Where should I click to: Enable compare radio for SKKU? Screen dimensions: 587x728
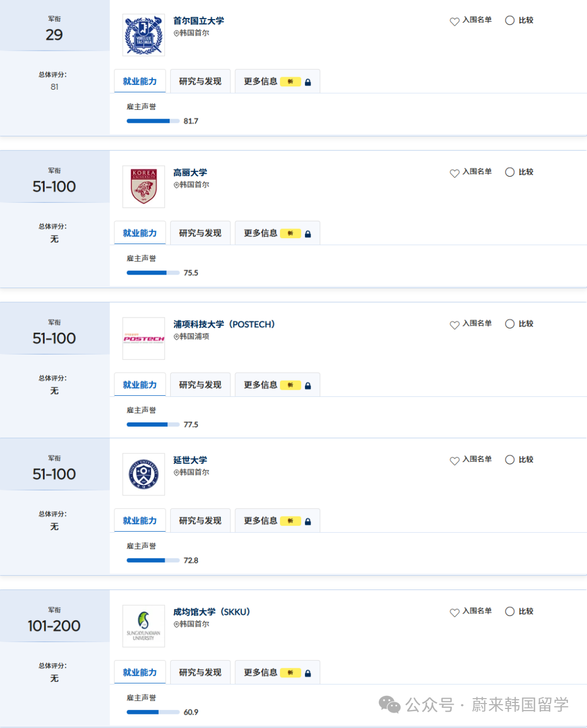[x=510, y=612]
